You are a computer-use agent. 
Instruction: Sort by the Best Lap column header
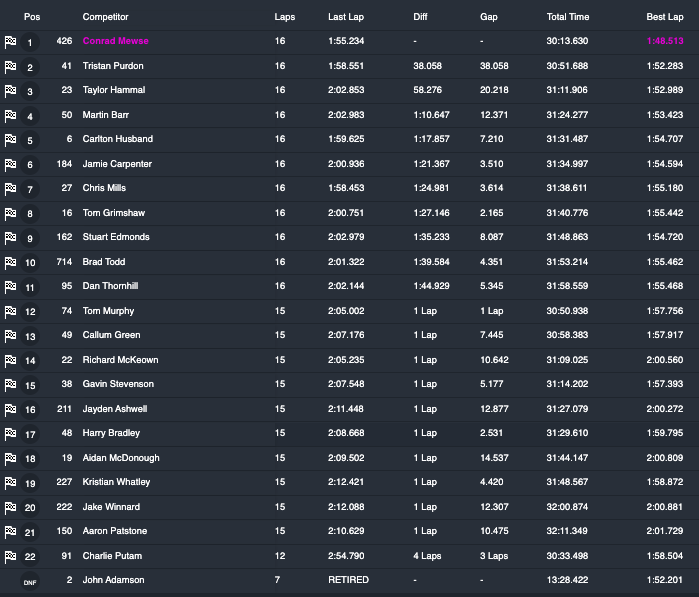(x=665, y=17)
